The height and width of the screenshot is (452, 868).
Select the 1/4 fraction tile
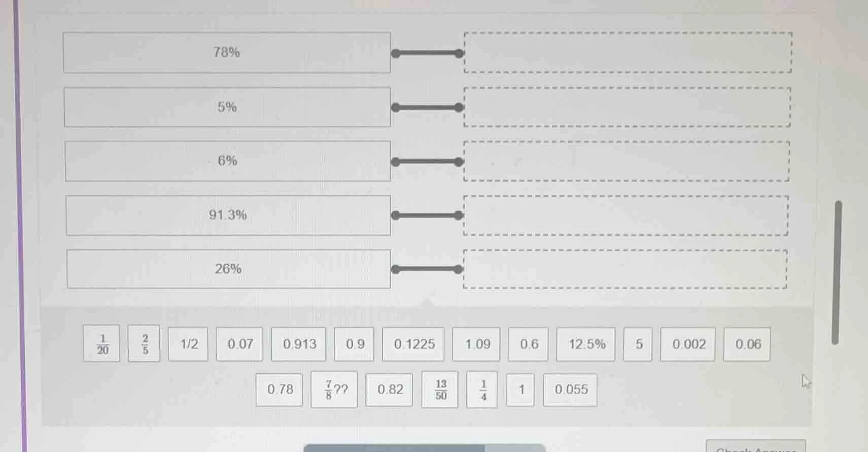(482, 390)
